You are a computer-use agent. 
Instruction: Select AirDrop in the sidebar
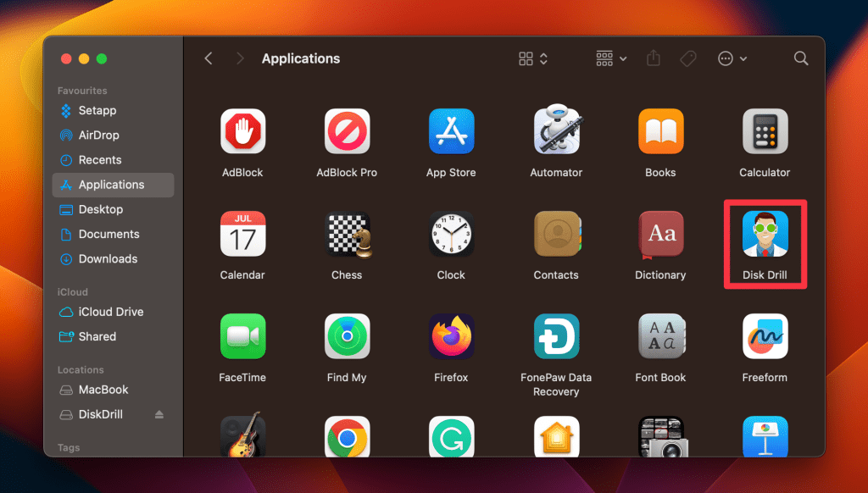click(113, 135)
